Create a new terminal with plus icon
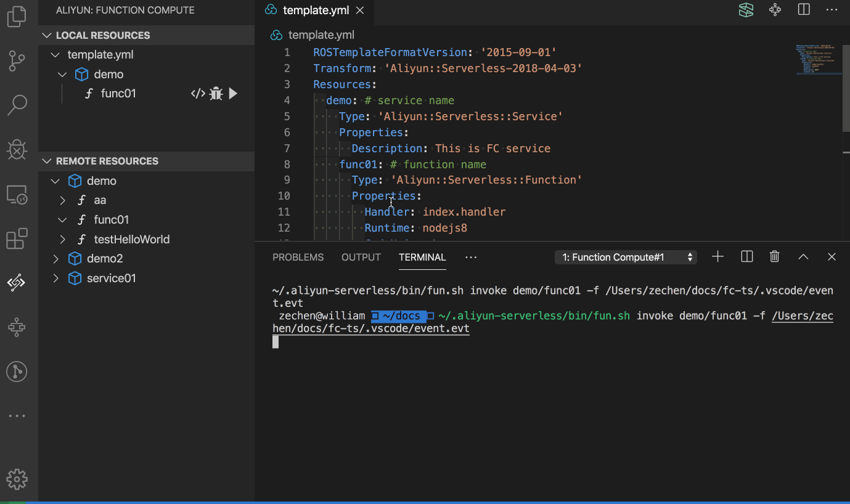 click(717, 257)
